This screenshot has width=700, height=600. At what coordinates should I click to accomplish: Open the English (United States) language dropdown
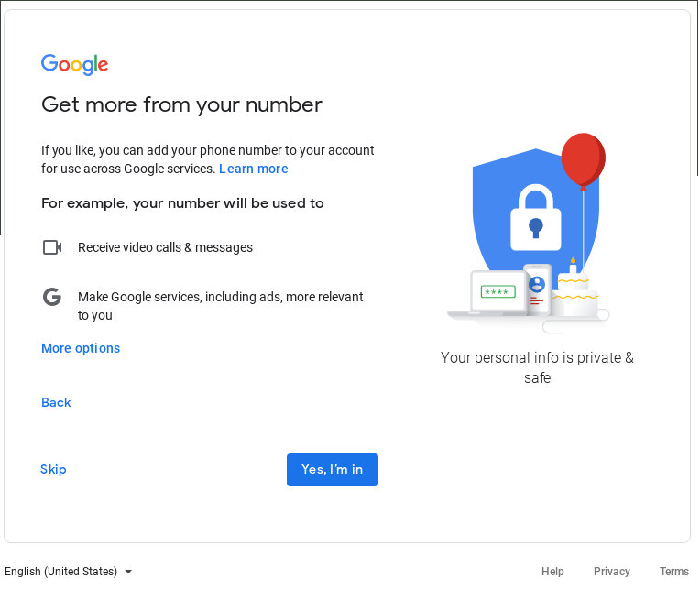point(61,572)
